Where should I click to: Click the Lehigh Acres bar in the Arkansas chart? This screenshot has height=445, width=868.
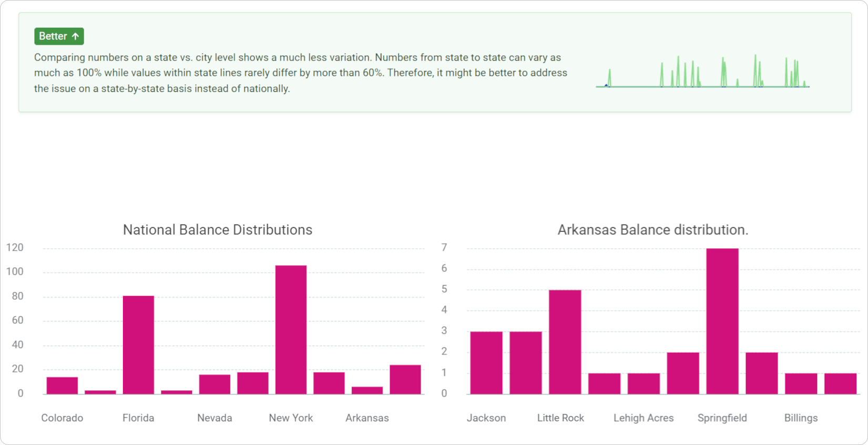[x=644, y=383]
